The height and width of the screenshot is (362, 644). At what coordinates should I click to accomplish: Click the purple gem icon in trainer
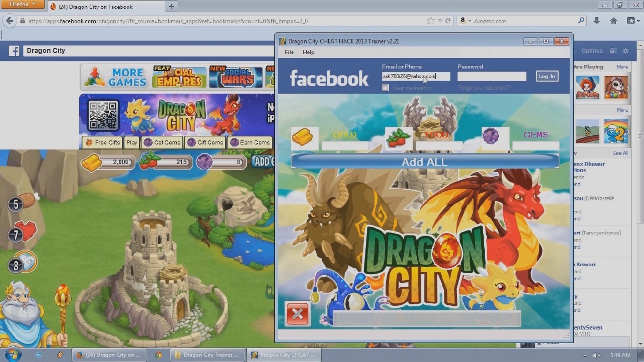[495, 138]
